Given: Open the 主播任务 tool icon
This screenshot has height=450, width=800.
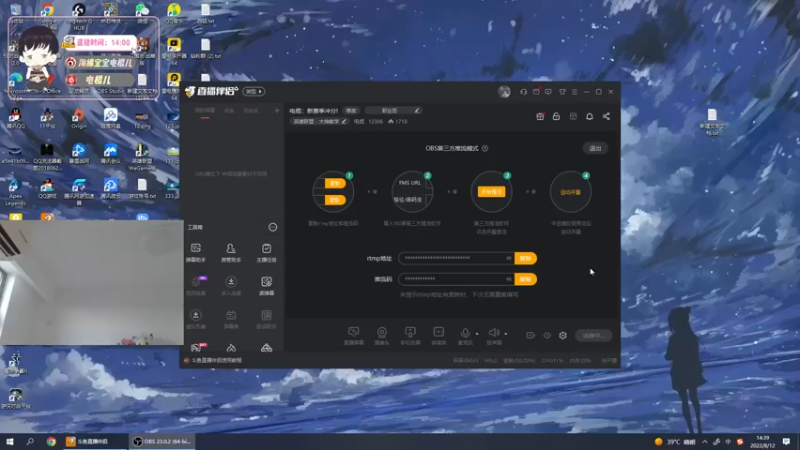Looking at the screenshot, I should click(x=266, y=252).
